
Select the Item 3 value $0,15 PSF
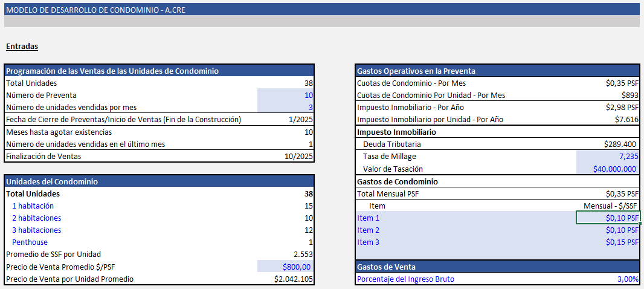607,242
